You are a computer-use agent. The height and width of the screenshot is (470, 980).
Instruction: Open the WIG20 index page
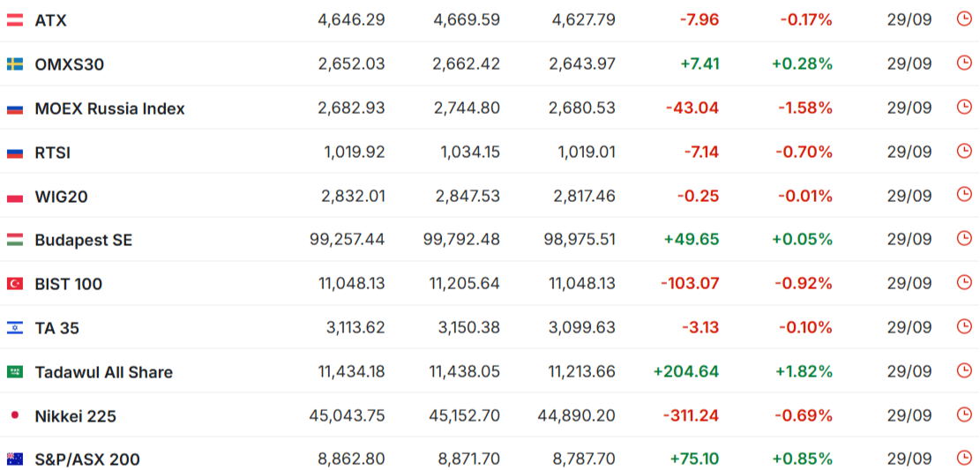[61, 197]
